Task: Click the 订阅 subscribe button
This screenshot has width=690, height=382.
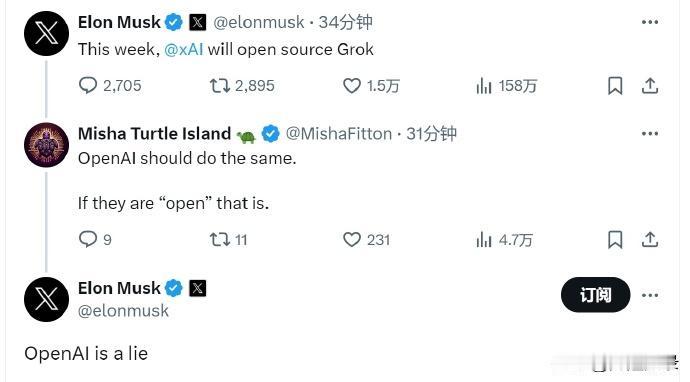Action: point(595,295)
